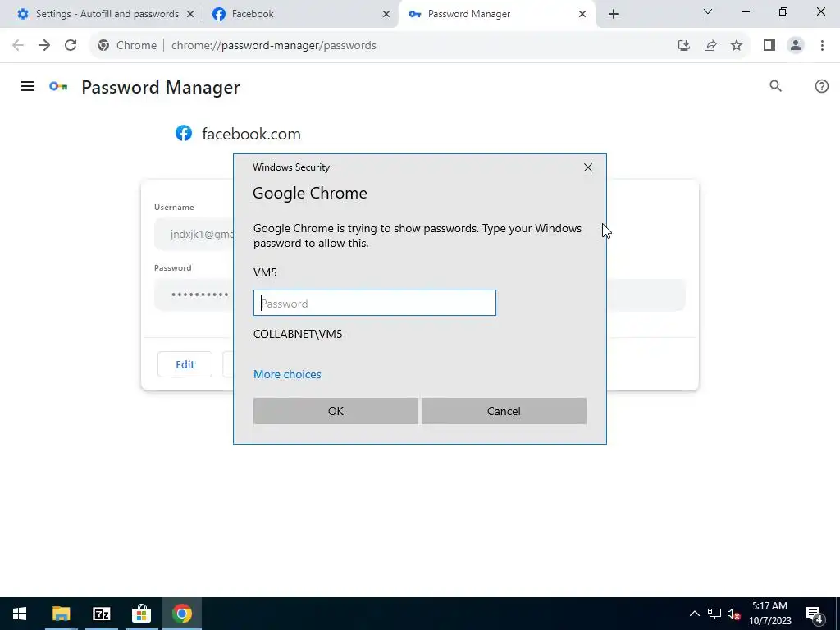Open Microsoft Store from the taskbar
Screen dimensions: 840x630
141,614
